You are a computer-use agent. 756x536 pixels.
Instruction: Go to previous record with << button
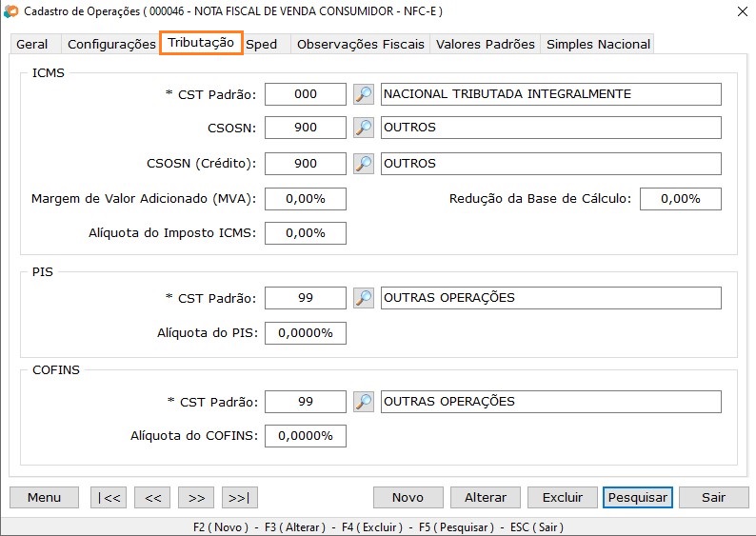point(152,497)
